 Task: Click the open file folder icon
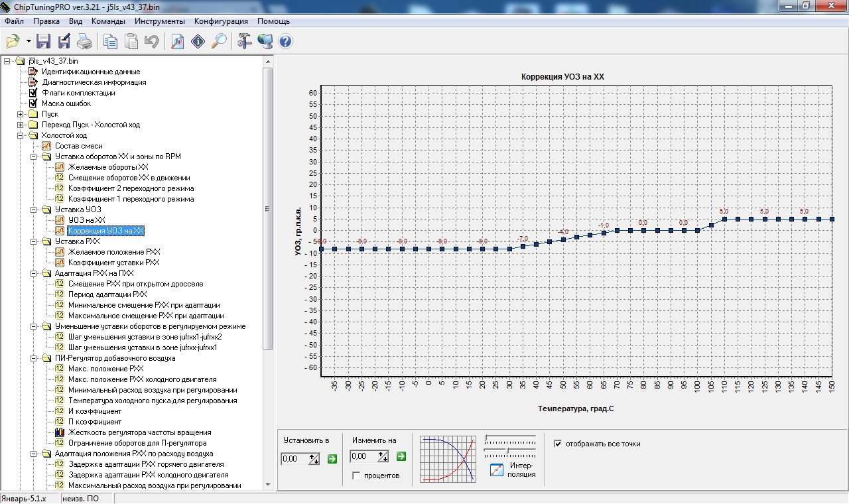[x=13, y=42]
